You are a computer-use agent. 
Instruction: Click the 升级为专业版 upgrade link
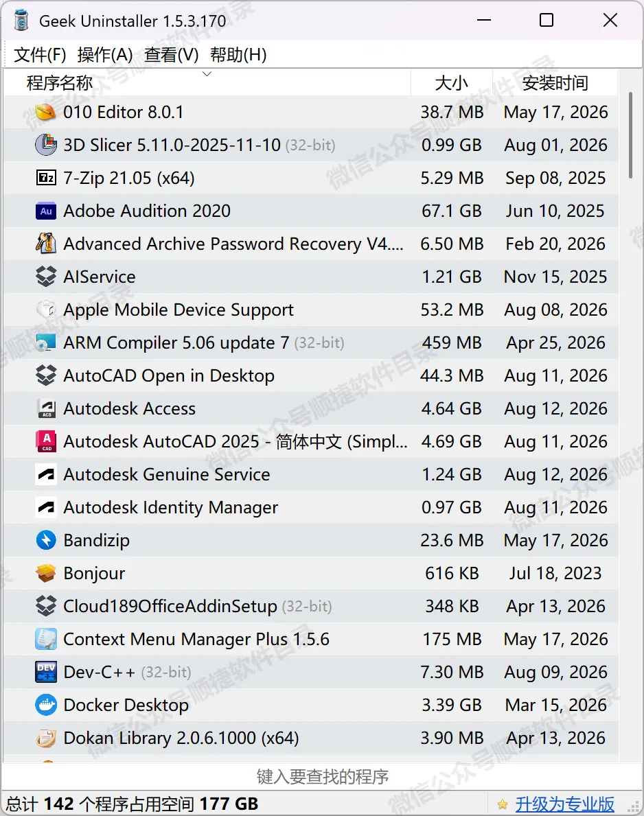click(565, 804)
